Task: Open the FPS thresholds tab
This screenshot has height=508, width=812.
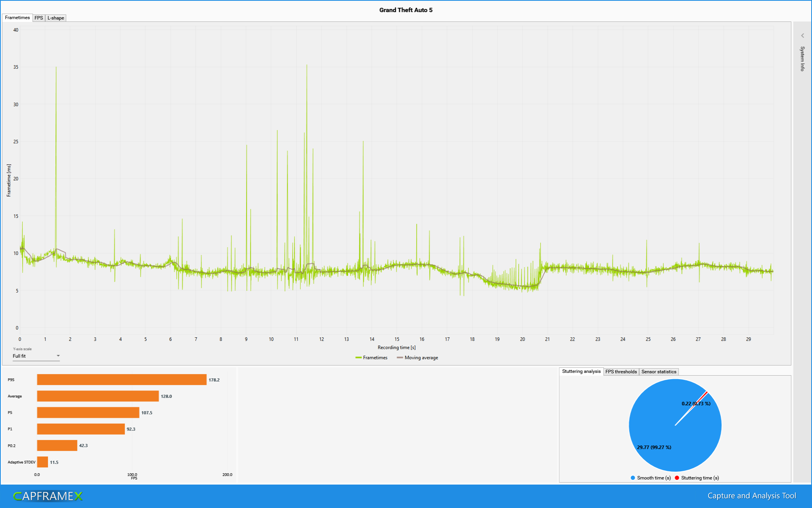Action: click(621, 372)
